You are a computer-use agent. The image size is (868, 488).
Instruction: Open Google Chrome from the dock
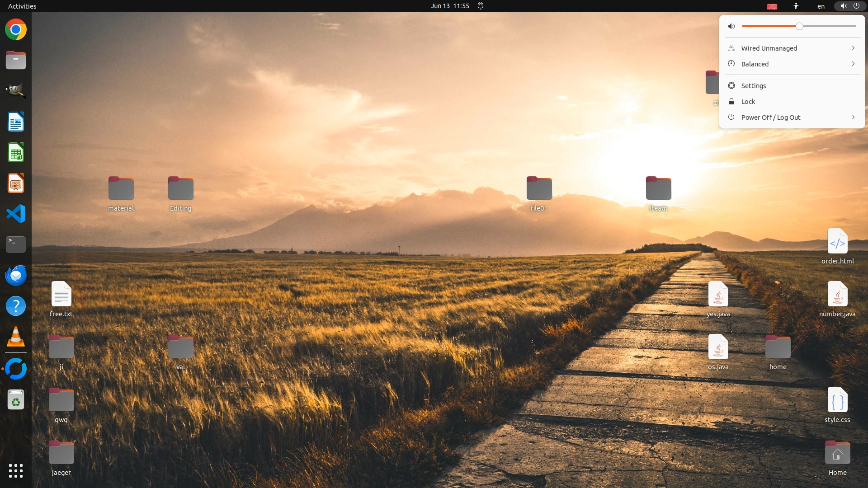click(16, 30)
